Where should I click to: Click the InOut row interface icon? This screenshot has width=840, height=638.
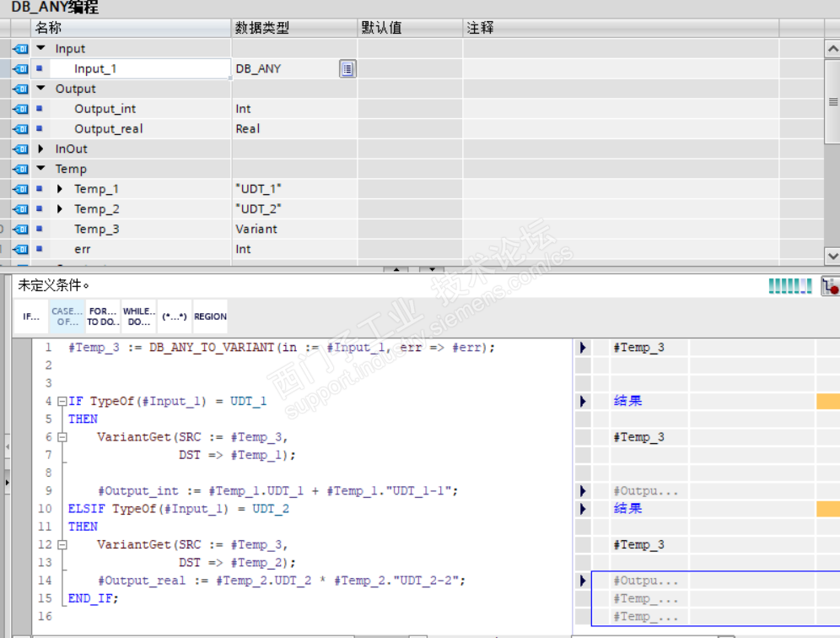20,149
